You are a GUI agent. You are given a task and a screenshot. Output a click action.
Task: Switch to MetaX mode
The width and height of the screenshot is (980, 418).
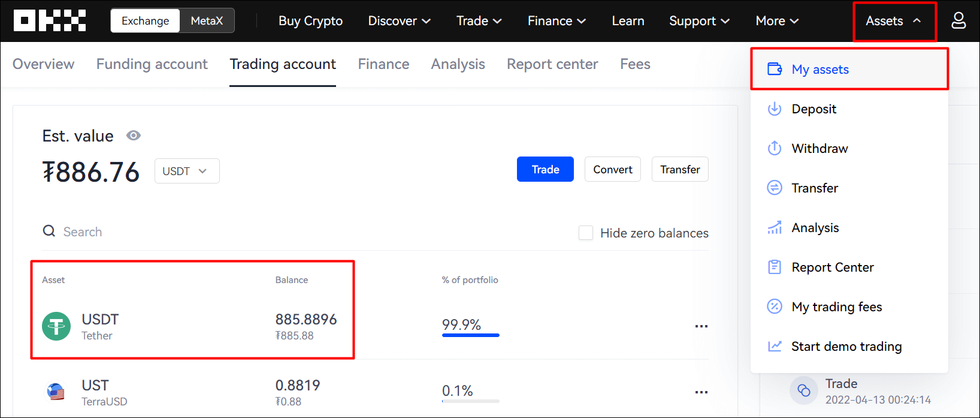207,20
